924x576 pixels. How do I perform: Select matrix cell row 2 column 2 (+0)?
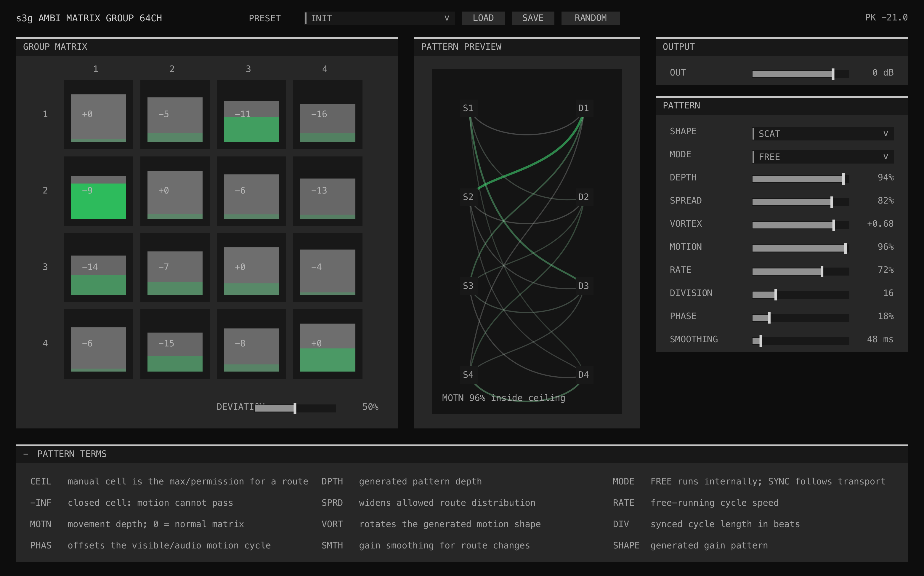pyautogui.click(x=175, y=191)
